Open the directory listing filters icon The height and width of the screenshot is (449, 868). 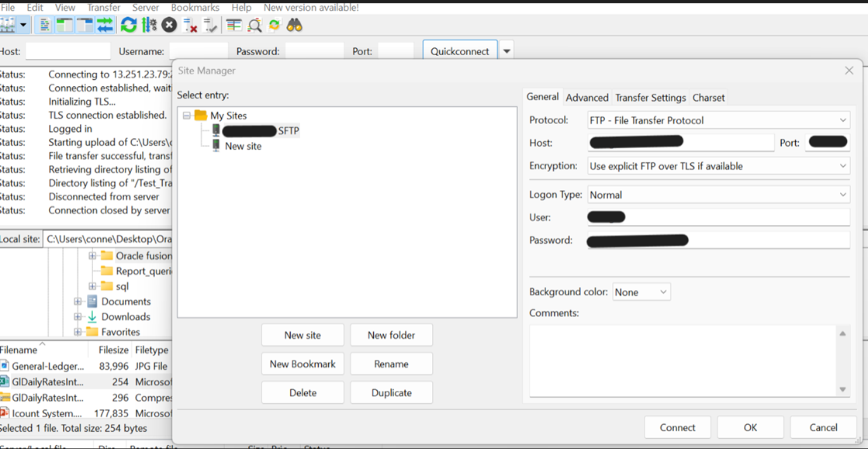coord(234,25)
